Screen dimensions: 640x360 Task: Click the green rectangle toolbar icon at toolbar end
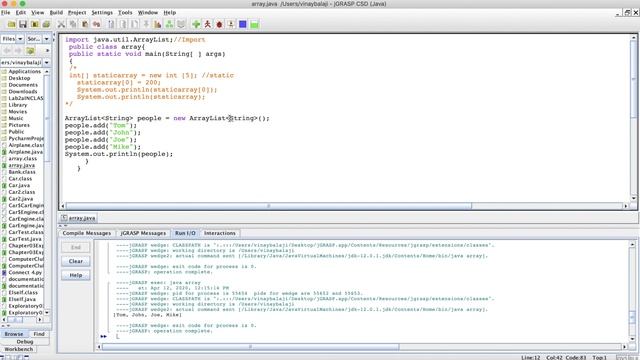tap(254, 24)
